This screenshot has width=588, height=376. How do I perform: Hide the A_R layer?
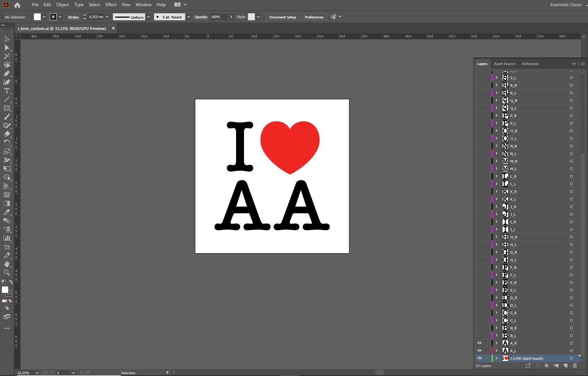pos(479,343)
